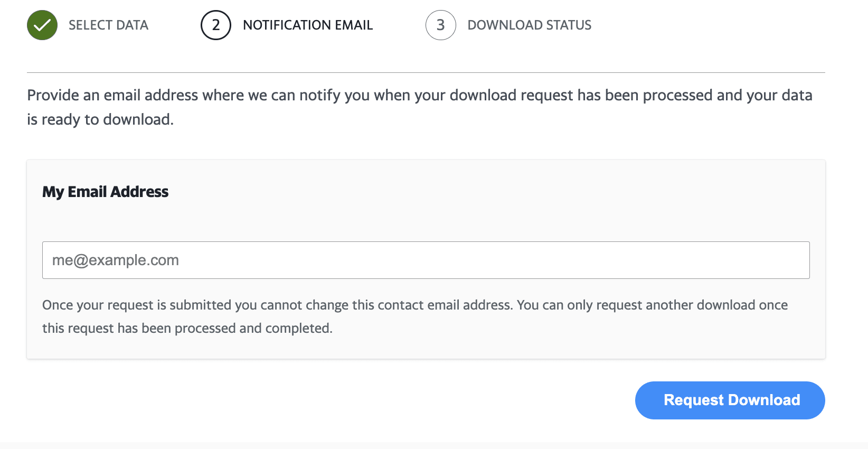Click the step 3 number circle
The height and width of the screenshot is (449, 868).
440,25
